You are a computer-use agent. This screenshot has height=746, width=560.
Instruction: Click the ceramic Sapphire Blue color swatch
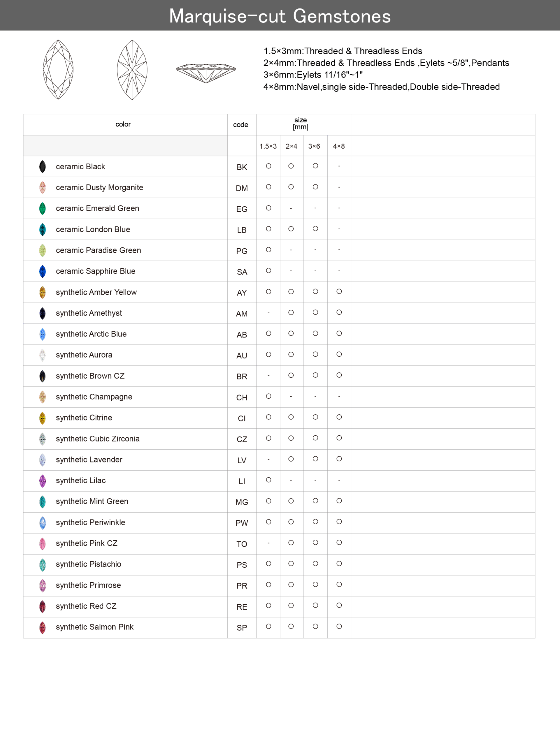point(43,272)
